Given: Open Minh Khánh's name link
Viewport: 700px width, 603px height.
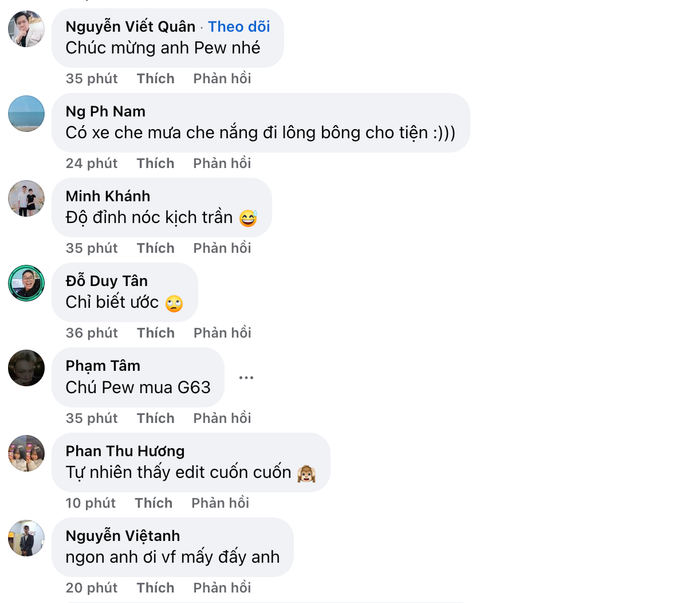Looking at the screenshot, I should (x=108, y=196).
